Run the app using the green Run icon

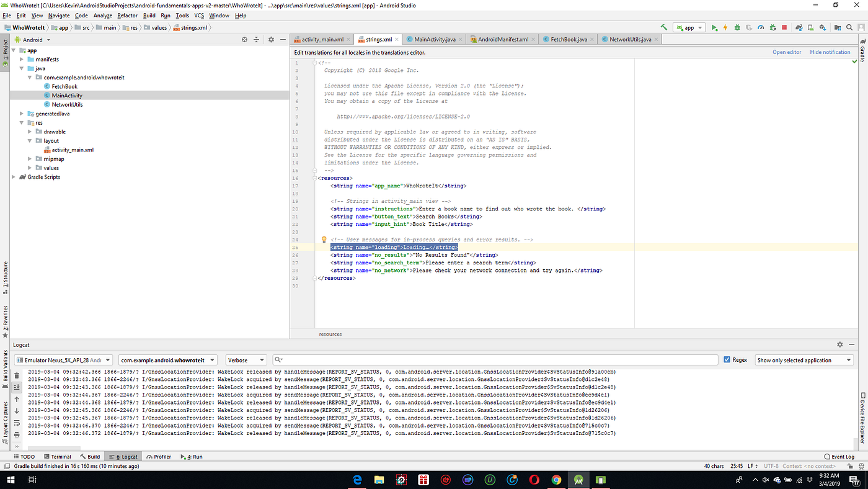click(x=714, y=27)
